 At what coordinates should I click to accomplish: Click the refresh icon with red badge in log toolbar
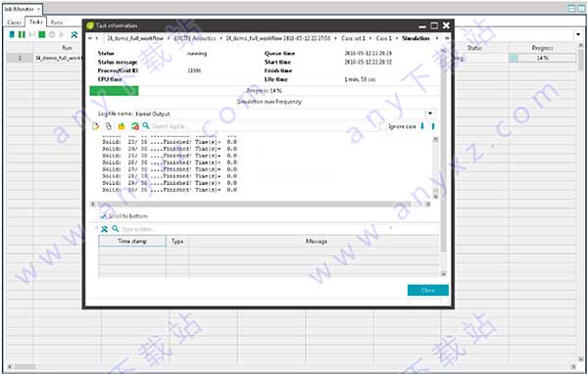click(135, 126)
